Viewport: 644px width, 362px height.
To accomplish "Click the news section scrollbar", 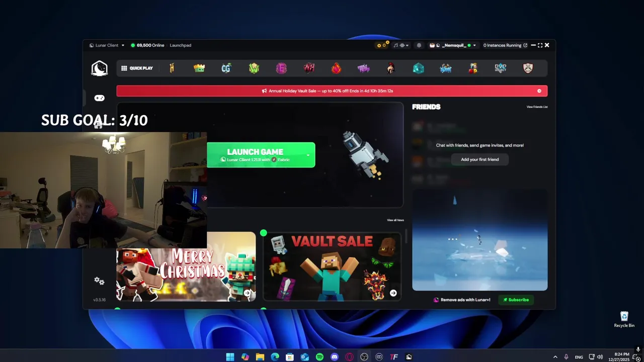I will pyautogui.click(x=407, y=237).
